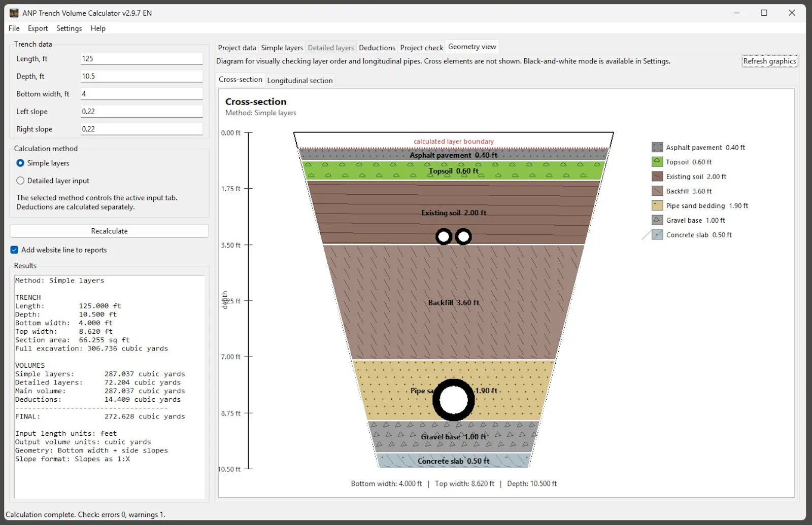Select the Detailed layer input radio button
The height and width of the screenshot is (525, 812).
point(20,181)
